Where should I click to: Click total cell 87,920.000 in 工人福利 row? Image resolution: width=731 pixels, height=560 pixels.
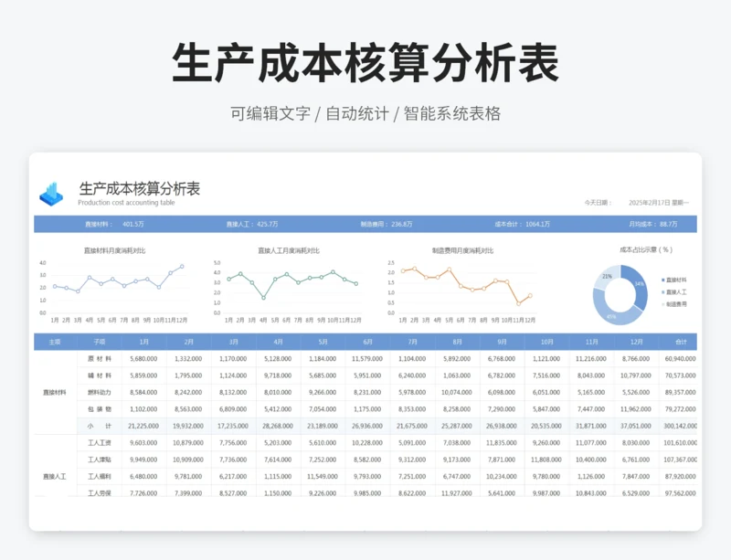(x=680, y=476)
